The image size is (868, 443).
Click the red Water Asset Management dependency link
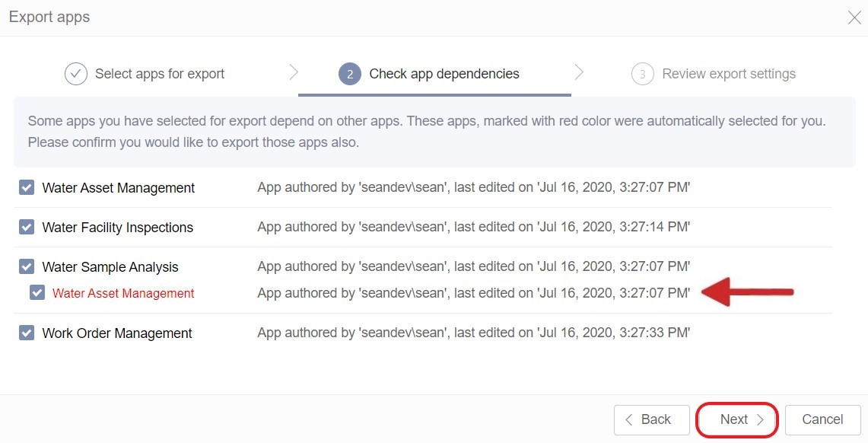(x=124, y=292)
